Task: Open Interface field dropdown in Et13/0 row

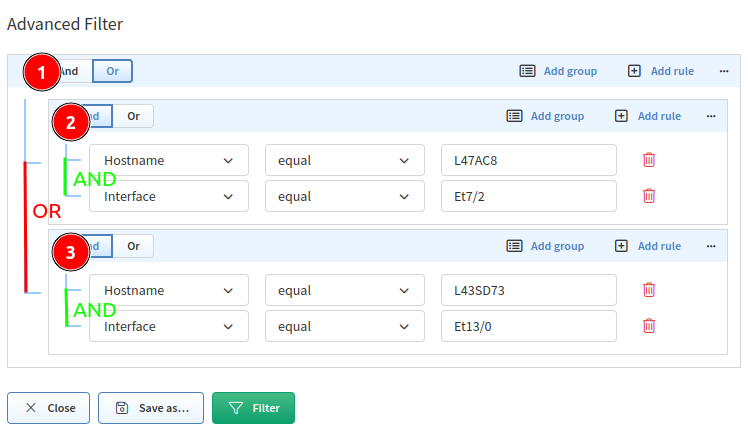Action: coord(169,326)
